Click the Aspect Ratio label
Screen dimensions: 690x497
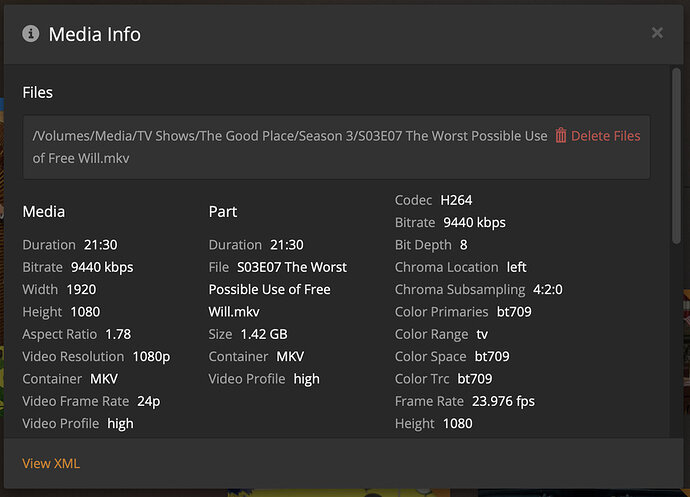click(59, 334)
